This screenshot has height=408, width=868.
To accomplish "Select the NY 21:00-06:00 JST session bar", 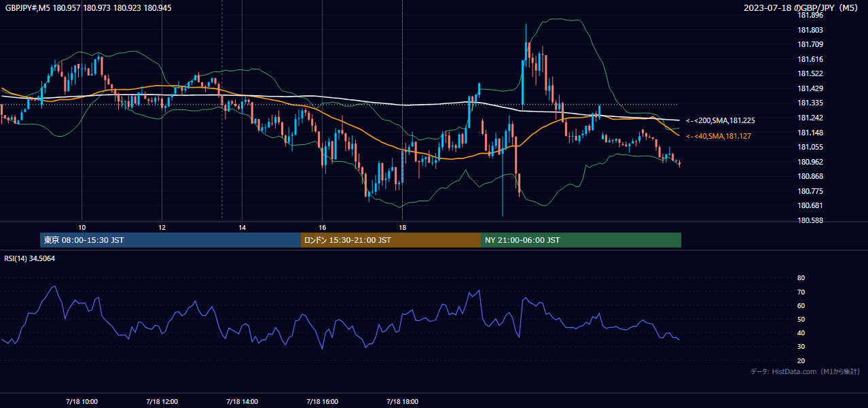I will coord(581,240).
